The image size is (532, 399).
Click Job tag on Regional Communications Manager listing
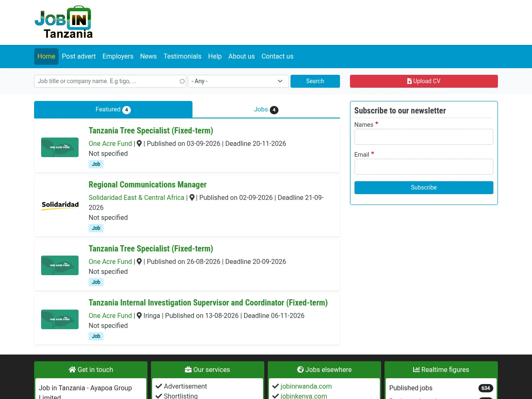pos(96,228)
